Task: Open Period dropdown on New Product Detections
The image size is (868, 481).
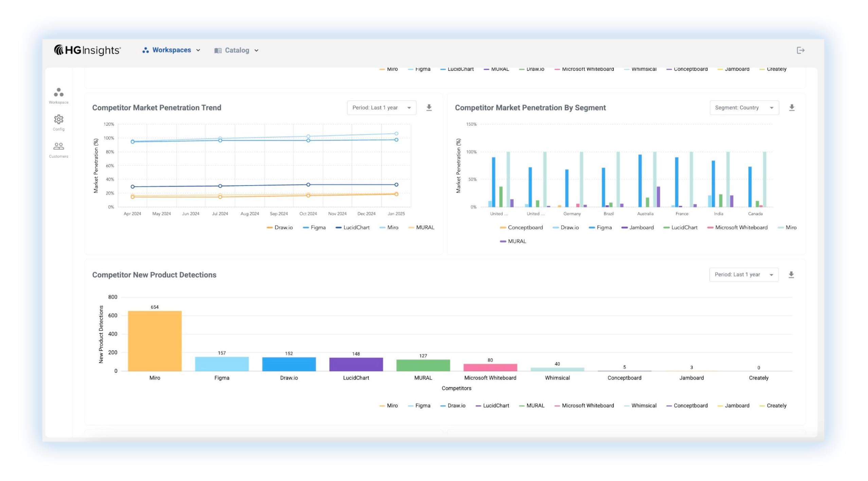Action: (744, 275)
